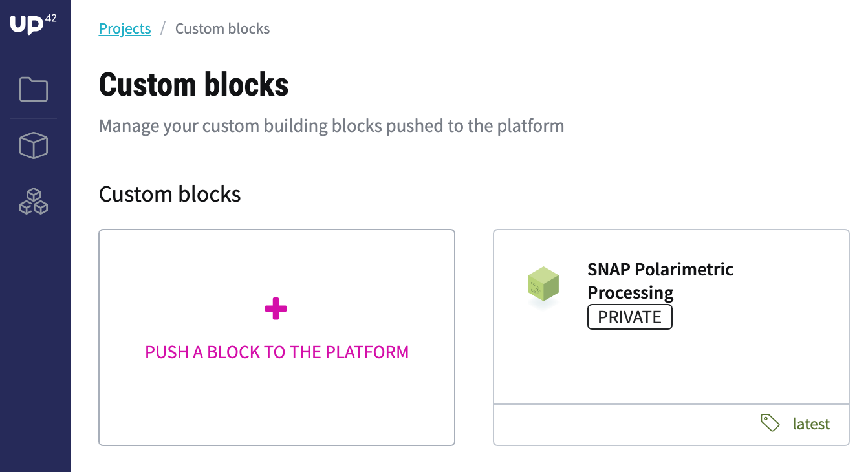Click the tag icon beside latest

tap(770, 423)
